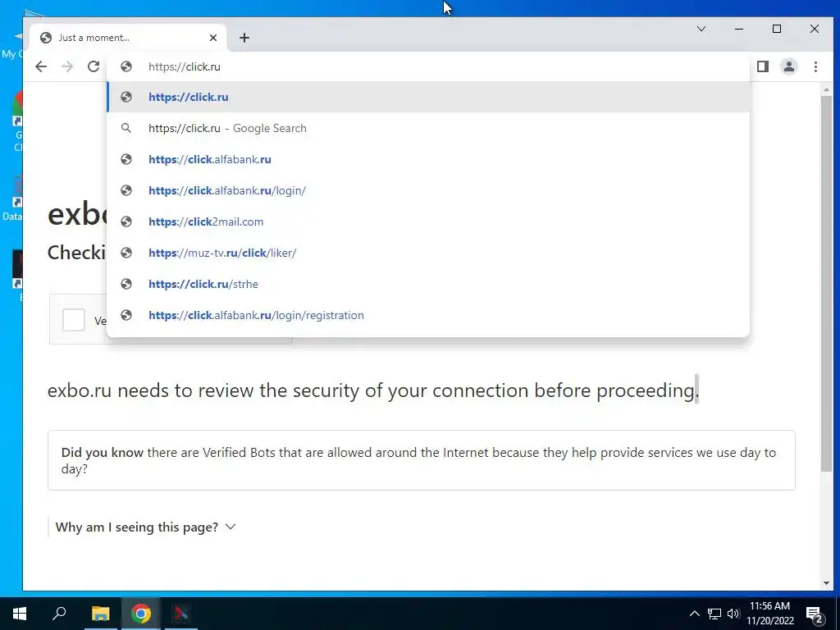
Task: Pick the click.alfabank.ru/login/ suggestion
Action: 428,190
